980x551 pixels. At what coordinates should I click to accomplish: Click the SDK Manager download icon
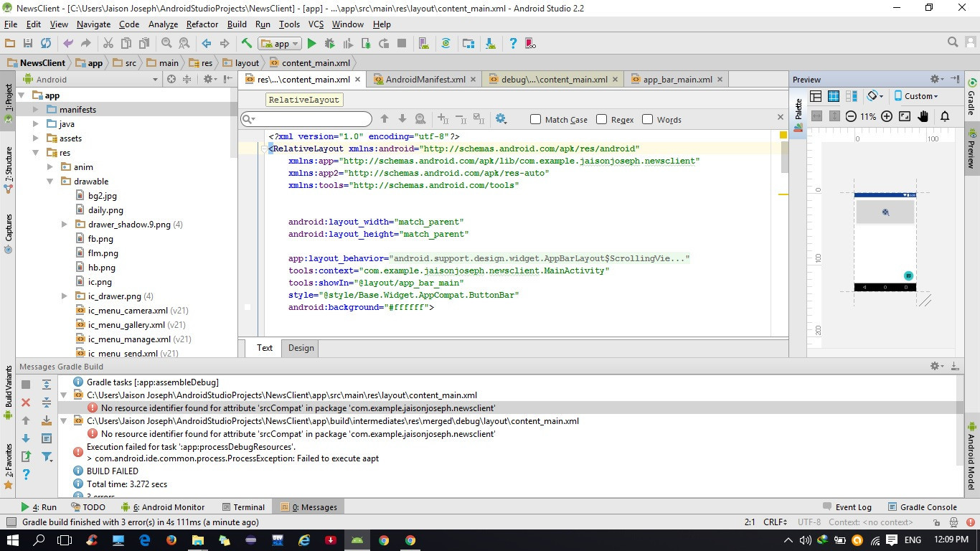[x=489, y=43]
